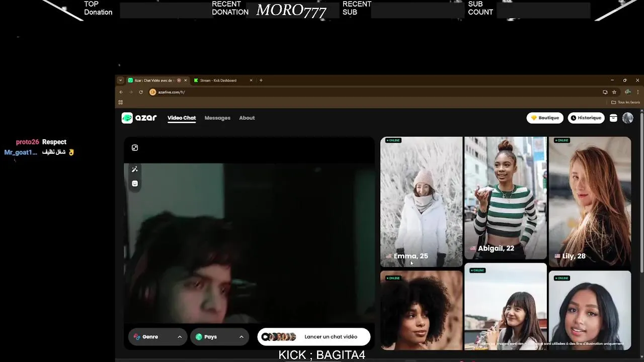644x362 pixels.
Task: Close the Kick Dashboard browser tab
Action: tap(251, 80)
